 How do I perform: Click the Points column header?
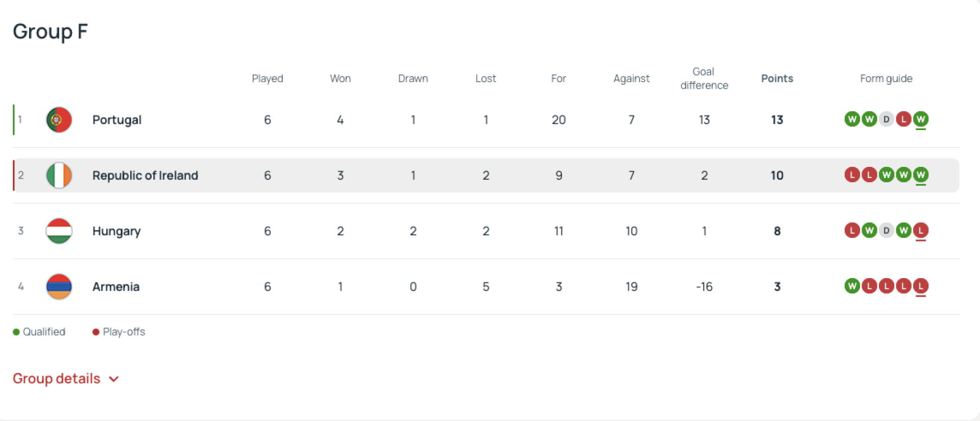tap(777, 79)
